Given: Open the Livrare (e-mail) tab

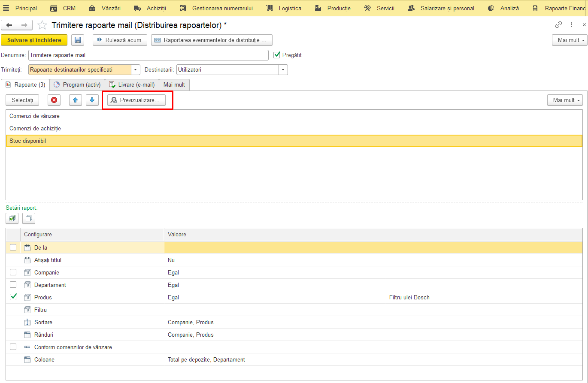Looking at the screenshot, I should click(x=132, y=84).
